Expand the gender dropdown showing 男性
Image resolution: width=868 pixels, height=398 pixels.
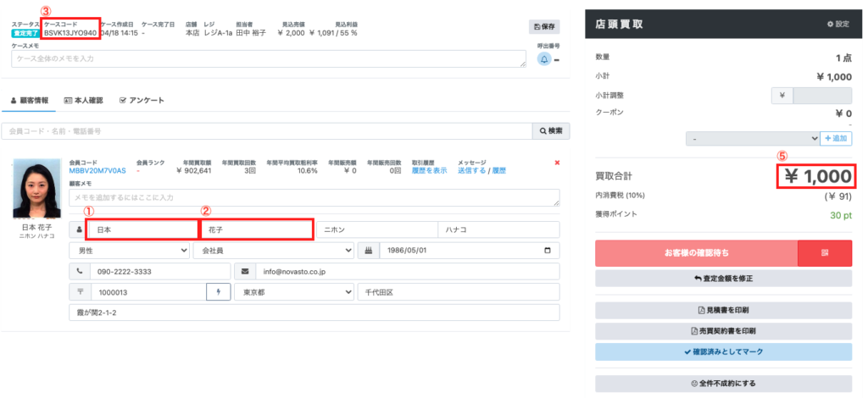point(129,251)
